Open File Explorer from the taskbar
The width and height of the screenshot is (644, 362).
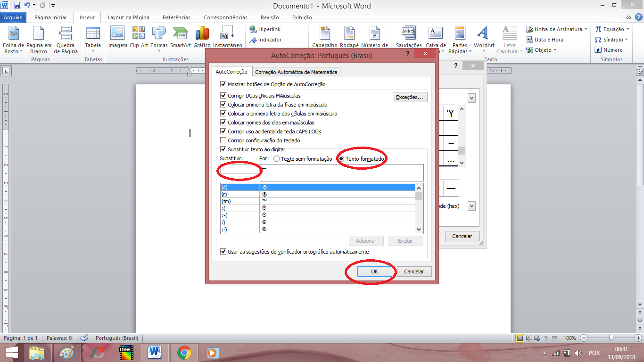pyautogui.click(x=37, y=352)
